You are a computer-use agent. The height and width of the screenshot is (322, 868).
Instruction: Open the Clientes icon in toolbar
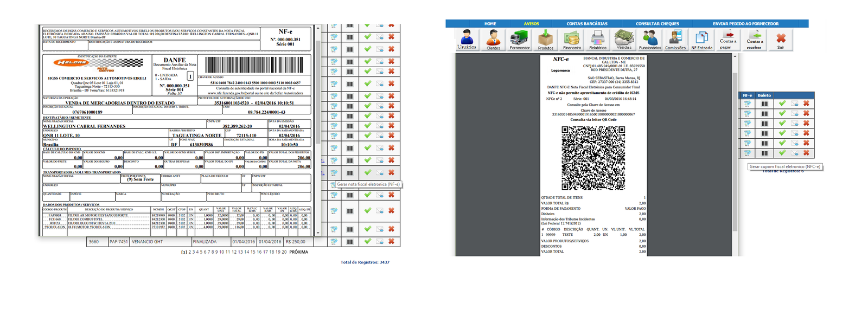[493, 40]
